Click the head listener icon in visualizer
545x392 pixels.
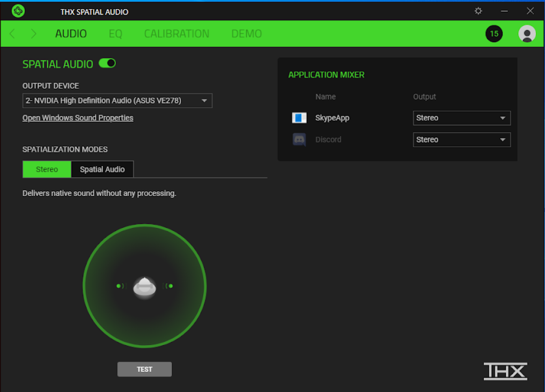coord(144,288)
